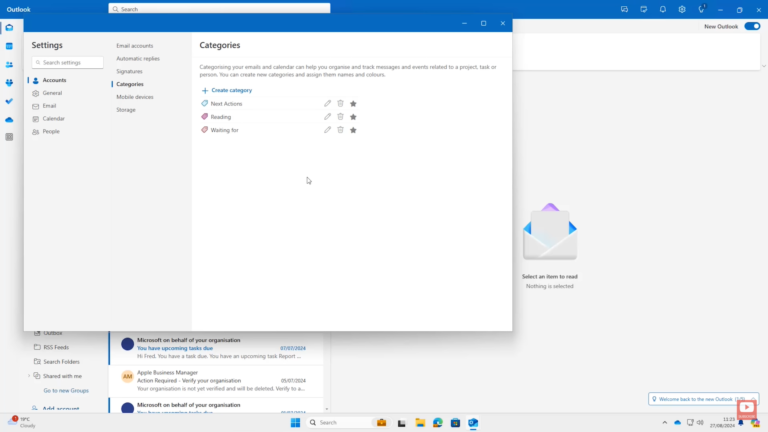Screen dimensions: 768x432
Task: Favourite the Waiting for category star
Action: (353, 130)
